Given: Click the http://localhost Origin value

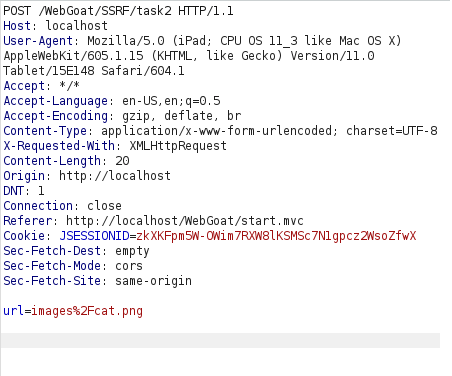Looking at the screenshot, I should point(115,176).
